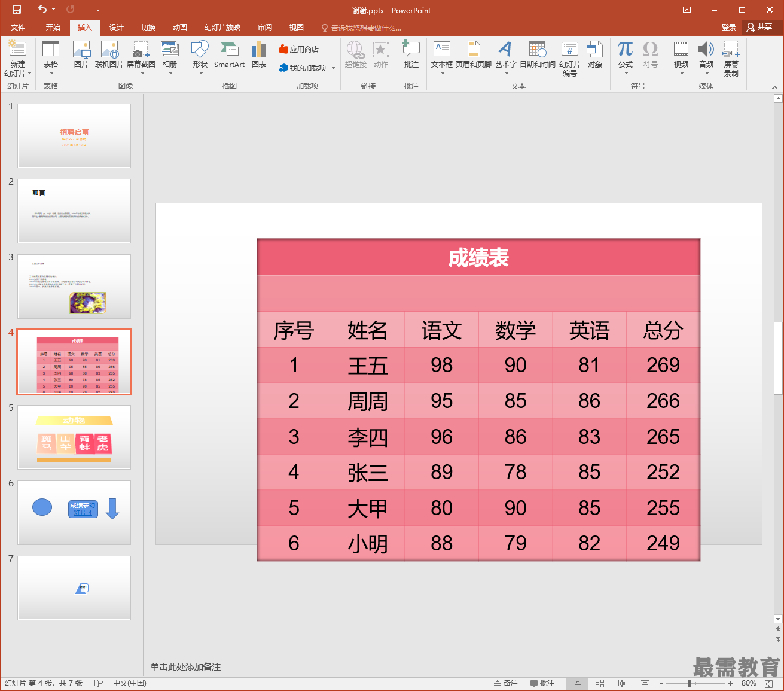This screenshot has width=784, height=691.
Task: Insert a SmartArt graphic
Action: 229,55
